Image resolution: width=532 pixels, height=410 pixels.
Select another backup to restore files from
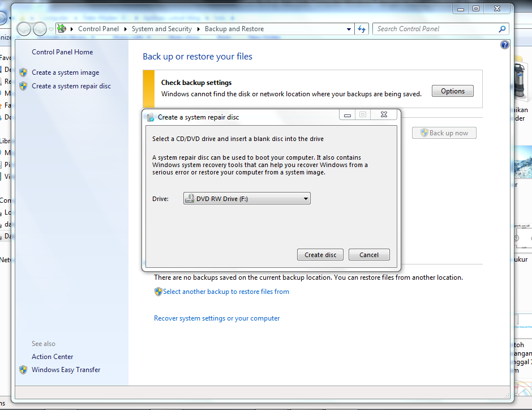tap(226, 291)
